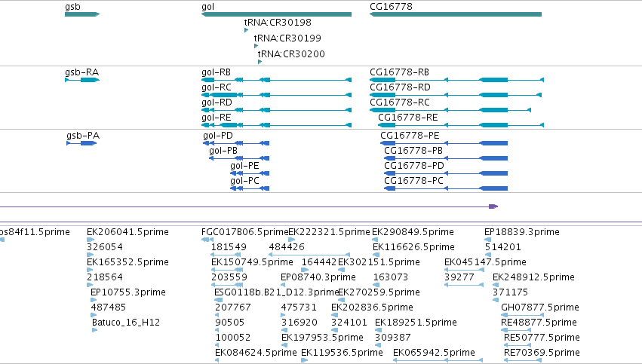Click the EK248912.5prime EST label
Image resolution: width=642 pixels, height=364 pixels.
[x=534, y=277]
